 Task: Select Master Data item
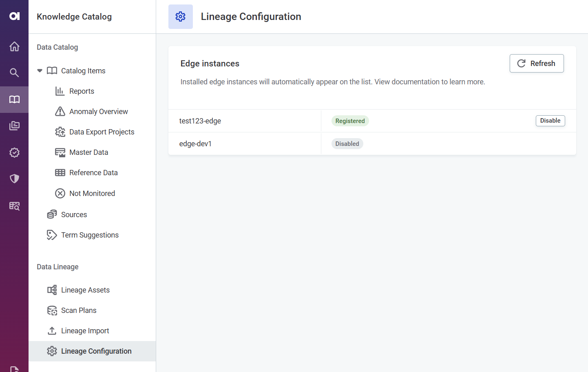[88, 152]
